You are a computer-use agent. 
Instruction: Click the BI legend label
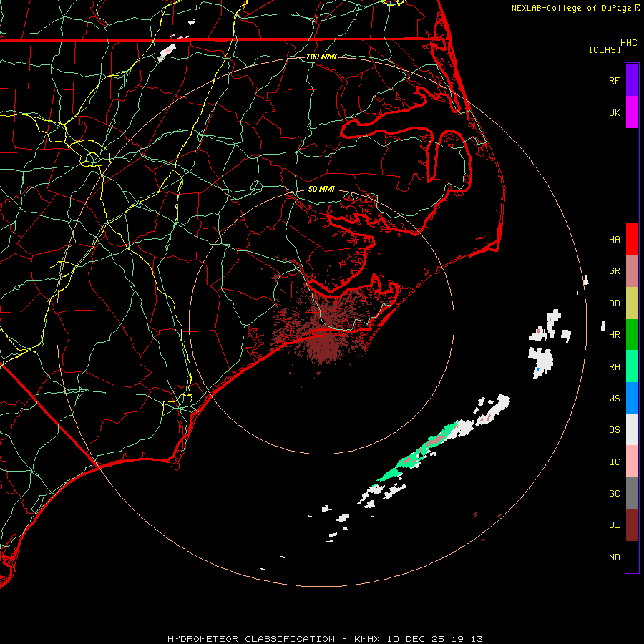[x=614, y=525]
